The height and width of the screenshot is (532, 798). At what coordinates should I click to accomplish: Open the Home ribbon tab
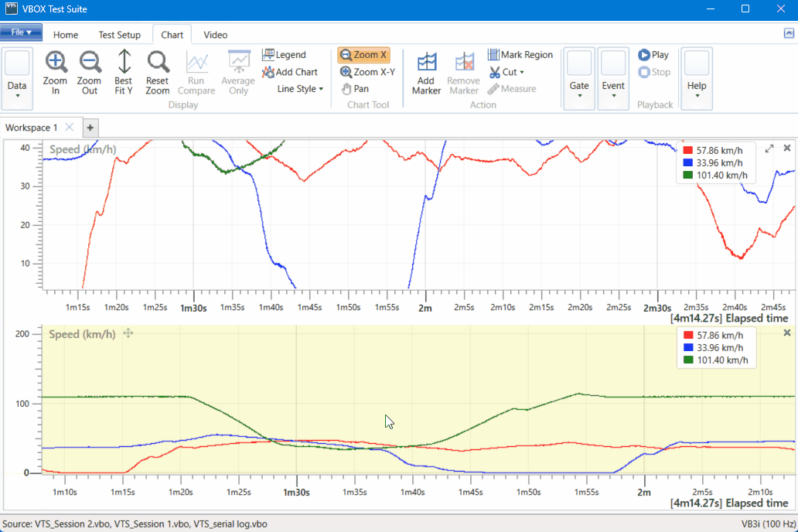[x=66, y=34]
